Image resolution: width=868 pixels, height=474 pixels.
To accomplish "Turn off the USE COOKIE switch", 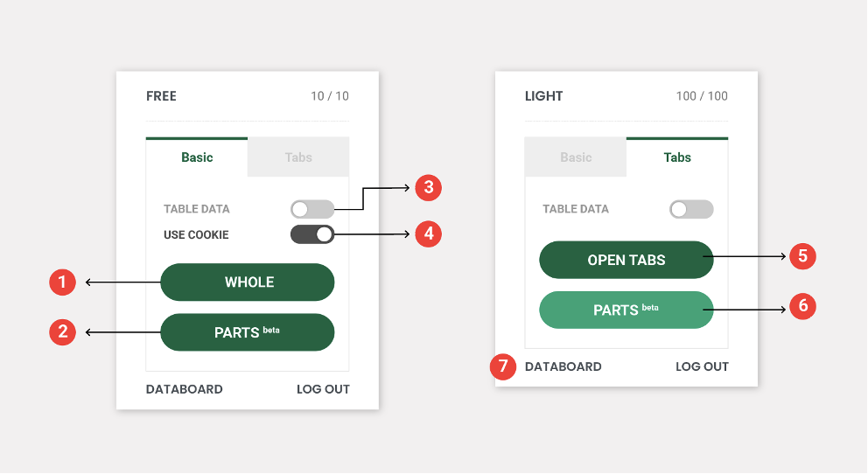I will coord(312,234).
